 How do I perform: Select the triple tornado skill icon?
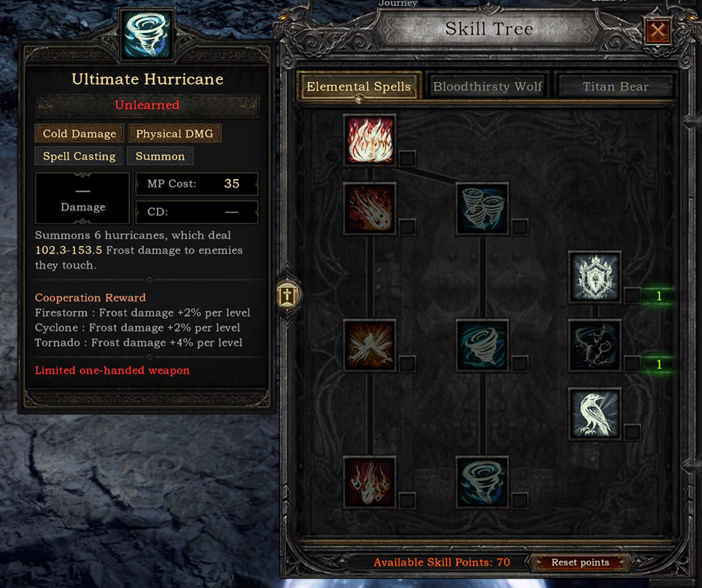click(482, 208)
